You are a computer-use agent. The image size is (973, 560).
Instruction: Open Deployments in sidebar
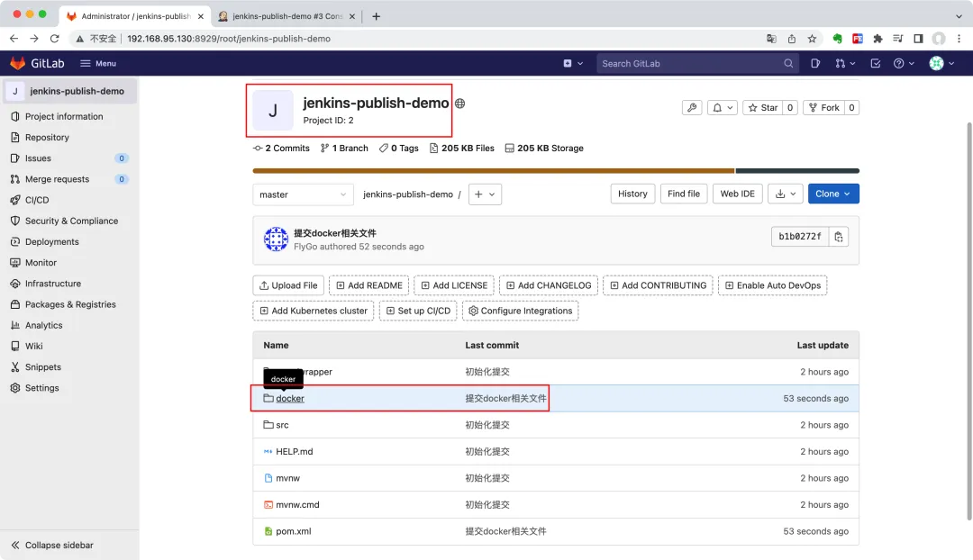tap(52, 242)
